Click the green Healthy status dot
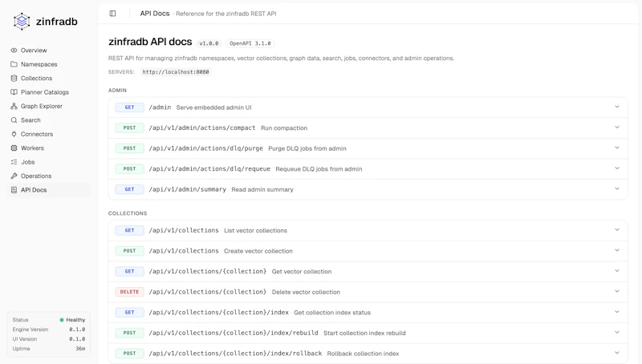The image size is (642, 364). (62, 320)
